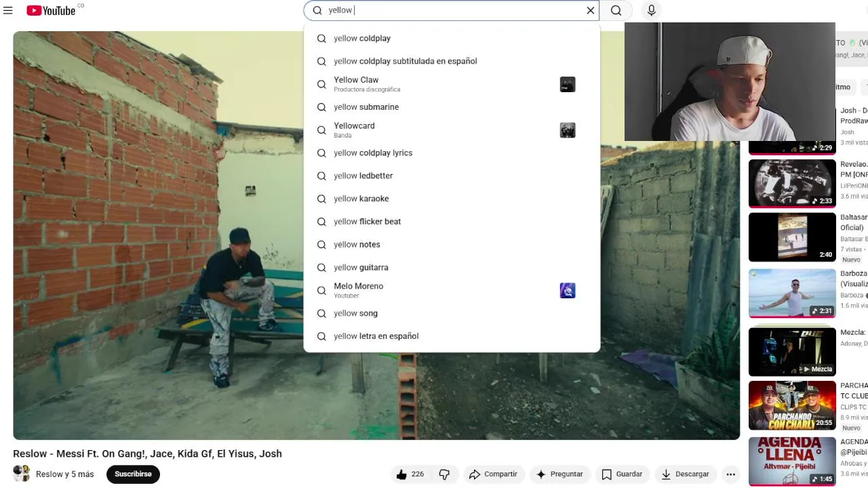
Task: Open 'Agenda Llena' thumbnail 1:45
Action: [x=792, y=461]
